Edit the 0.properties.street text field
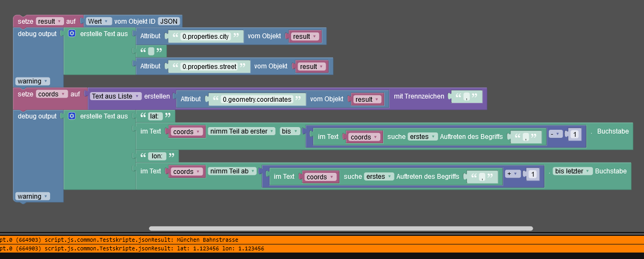The image size is (644, 259). [209, 66]
